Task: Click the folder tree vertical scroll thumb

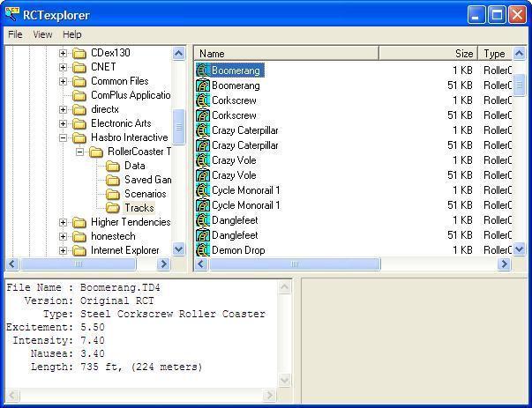Action: 178,127
